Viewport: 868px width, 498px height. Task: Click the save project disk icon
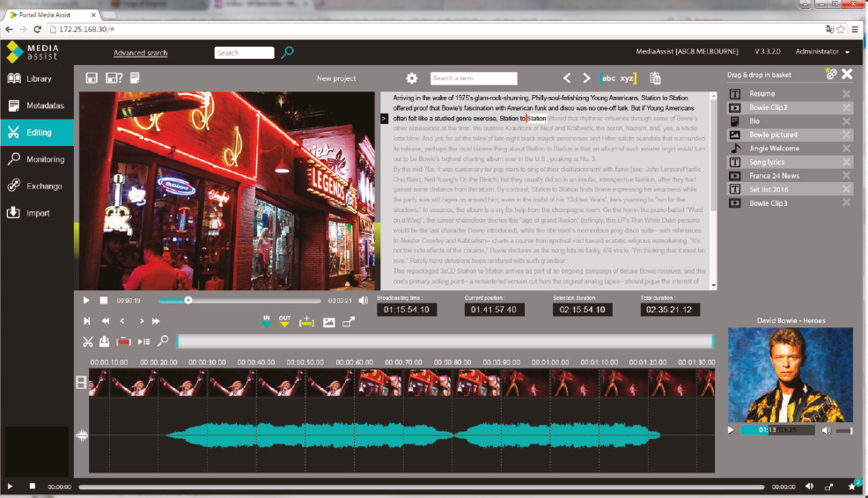(x=92, y=78)
